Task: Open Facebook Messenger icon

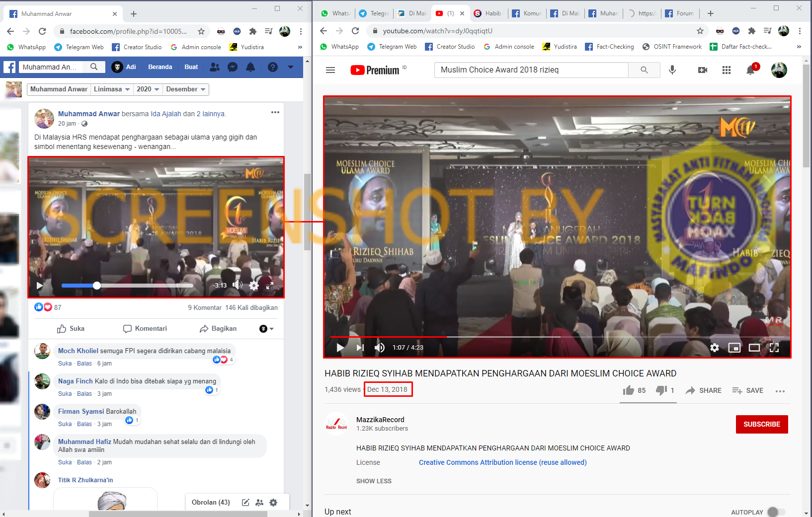Action: pyautogui.click(x=233, y=67)
